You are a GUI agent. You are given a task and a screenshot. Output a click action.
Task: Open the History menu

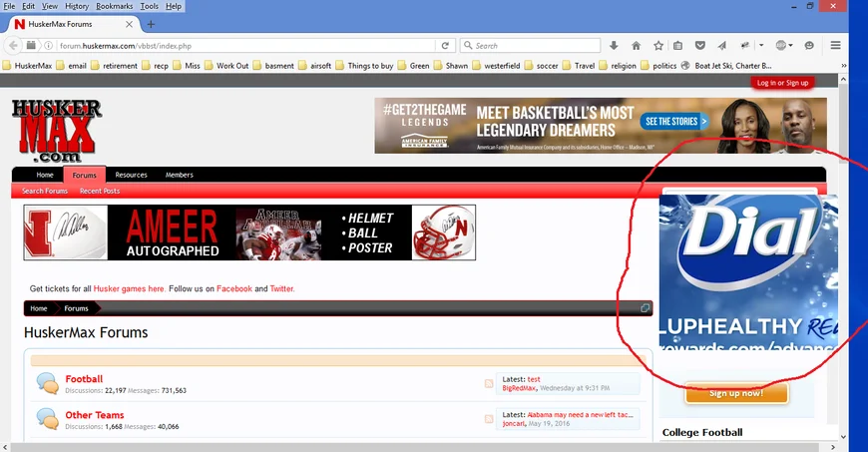(77, 6)
